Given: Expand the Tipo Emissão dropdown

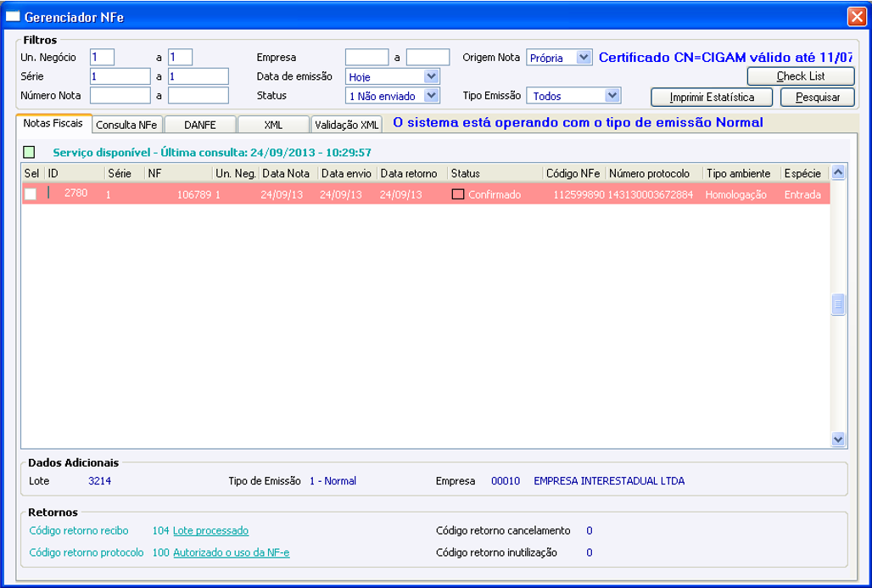Looking at the screenshot, I should [x=612, y=96].
